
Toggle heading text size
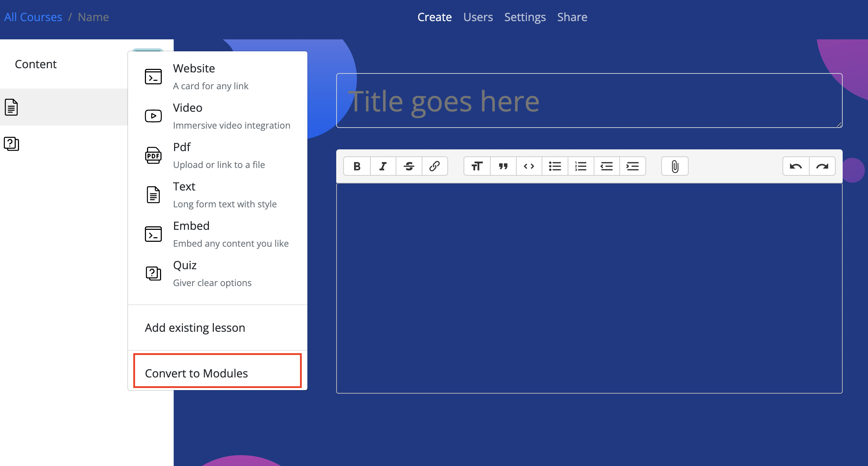click(x=477, y=166)
